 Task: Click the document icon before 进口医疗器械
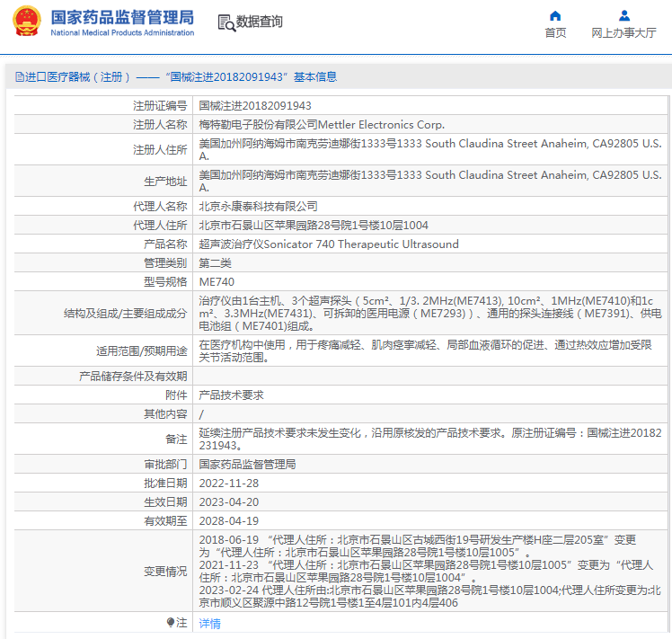tap(19, 77)
